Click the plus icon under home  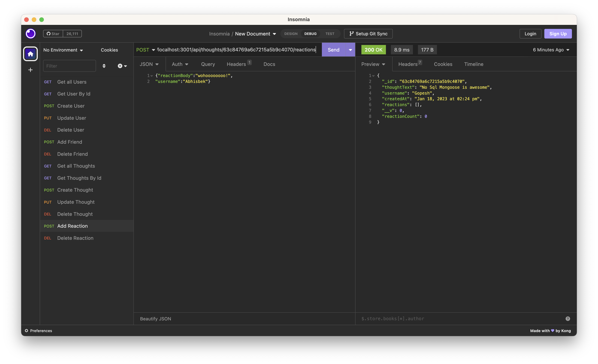pyautogui.click(x=30, y=70)
